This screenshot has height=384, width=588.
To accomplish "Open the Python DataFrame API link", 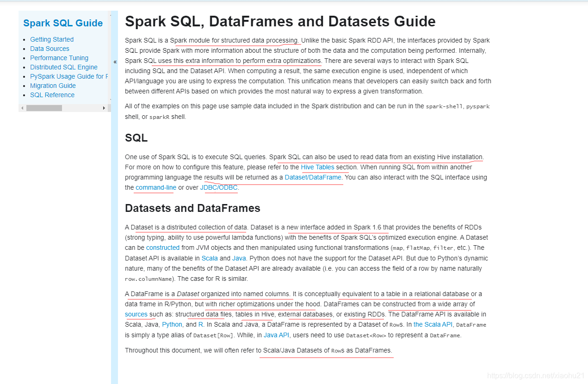I will pos(172,324).
